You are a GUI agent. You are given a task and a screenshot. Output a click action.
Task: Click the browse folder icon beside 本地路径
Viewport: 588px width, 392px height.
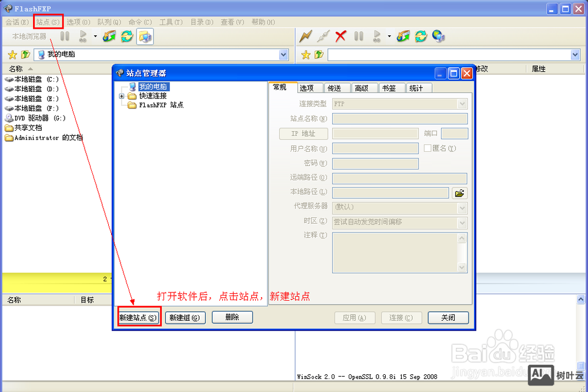[459, 192]
